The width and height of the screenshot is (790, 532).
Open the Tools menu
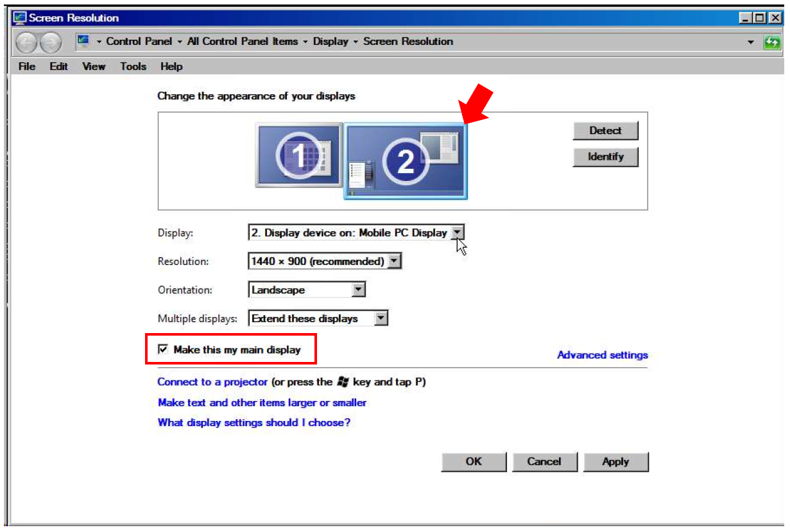133,67
